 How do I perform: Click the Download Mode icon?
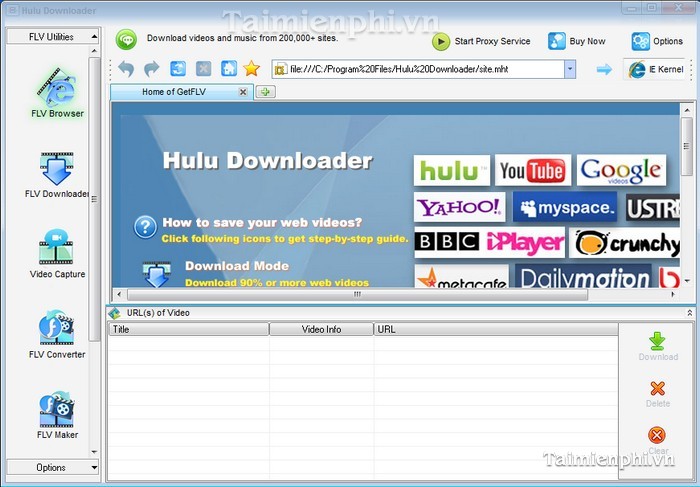[156, 274]
